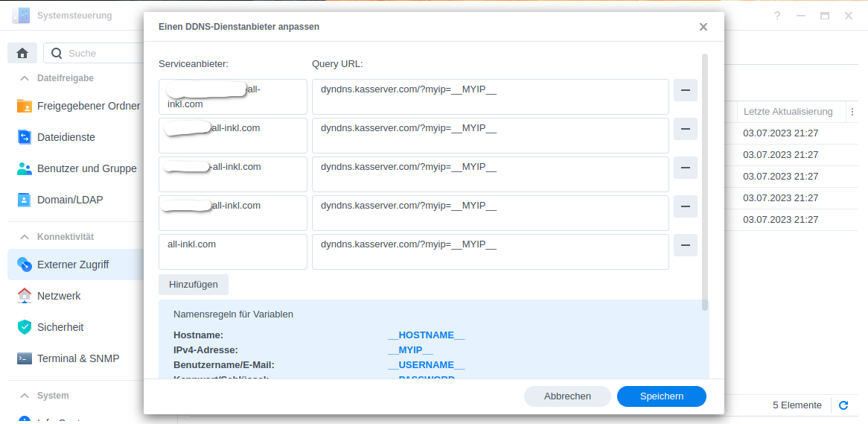Click the dialog vertical scrollbar
This screenshot has width=868, height=424.
[x=705, y=182]
